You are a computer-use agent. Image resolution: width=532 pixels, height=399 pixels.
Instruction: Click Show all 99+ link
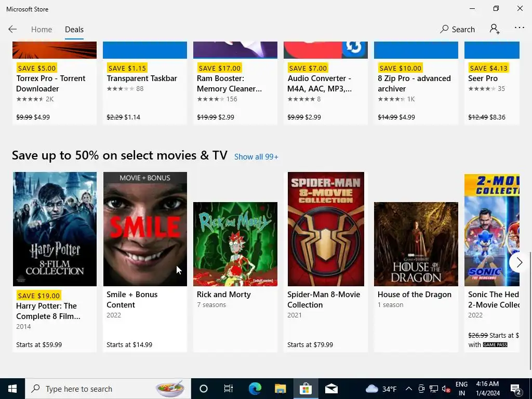[x=256, y=157]
